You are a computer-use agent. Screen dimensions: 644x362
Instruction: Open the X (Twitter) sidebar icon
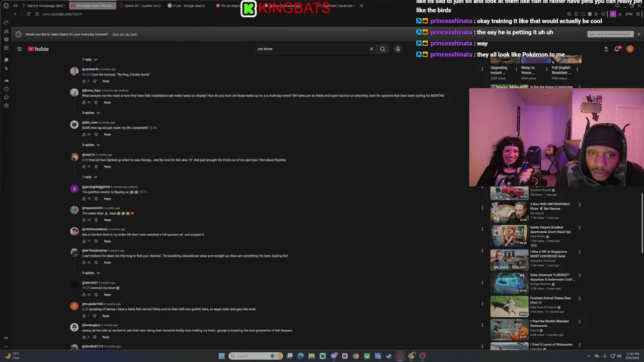[6, 68]
